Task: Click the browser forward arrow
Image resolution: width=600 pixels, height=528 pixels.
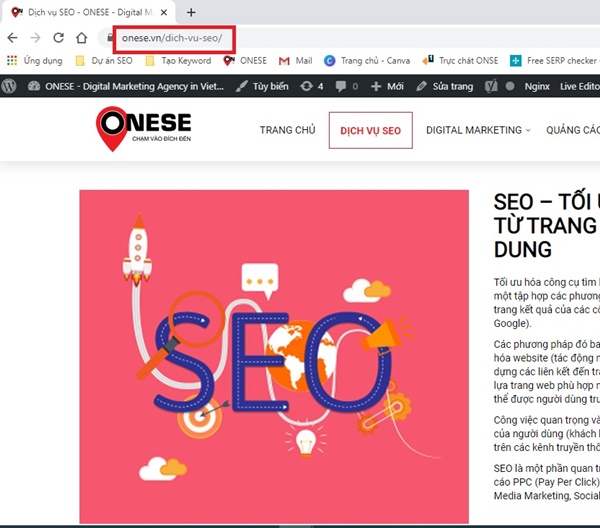Action: [35, 37]
